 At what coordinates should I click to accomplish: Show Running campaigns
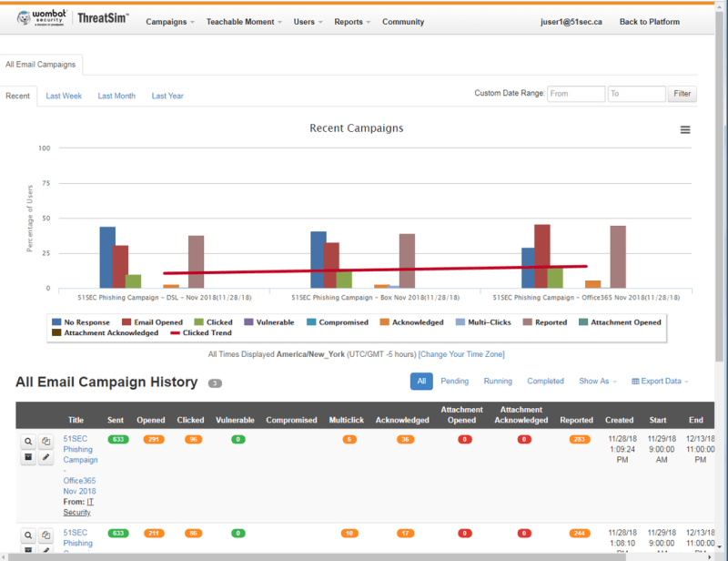click(498, 381)
